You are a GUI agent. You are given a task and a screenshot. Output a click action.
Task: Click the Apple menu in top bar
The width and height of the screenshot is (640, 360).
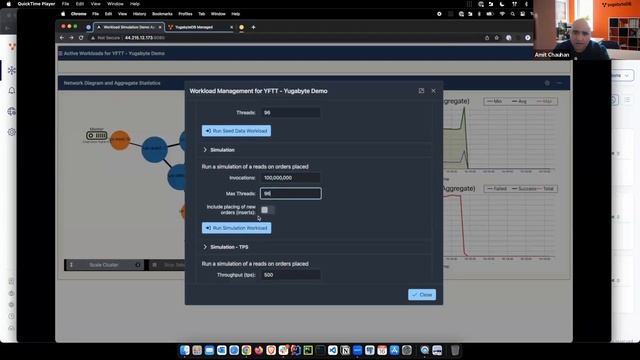[x=9, y=4]
